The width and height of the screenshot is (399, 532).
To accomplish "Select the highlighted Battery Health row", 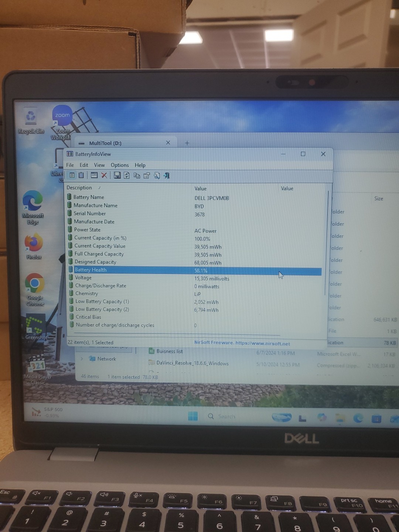I will 194,270.
